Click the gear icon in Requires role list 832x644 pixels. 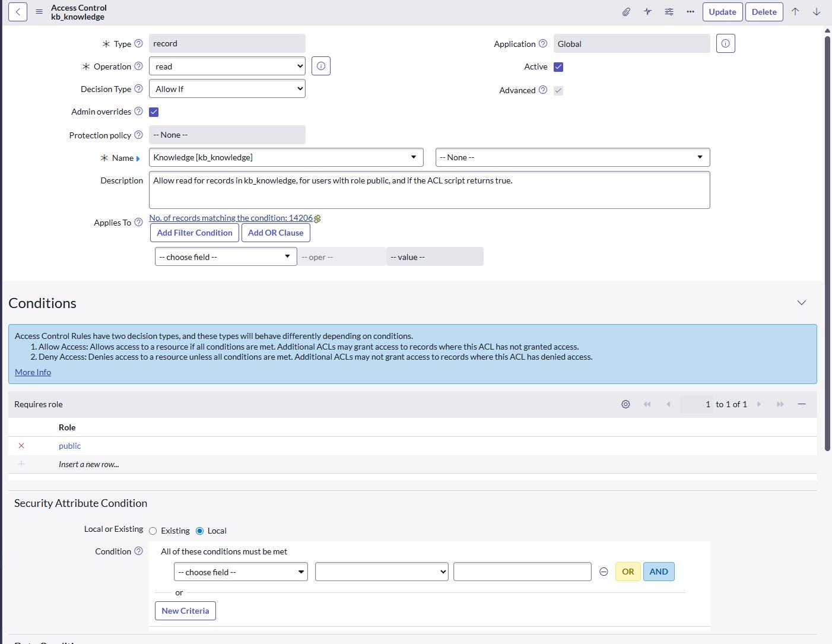625,404
